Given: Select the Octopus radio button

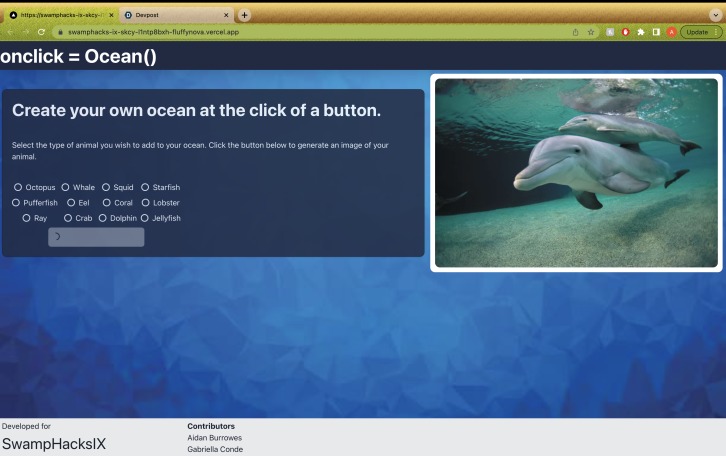Looking at the screenshot, I should [x=18, y=187].
